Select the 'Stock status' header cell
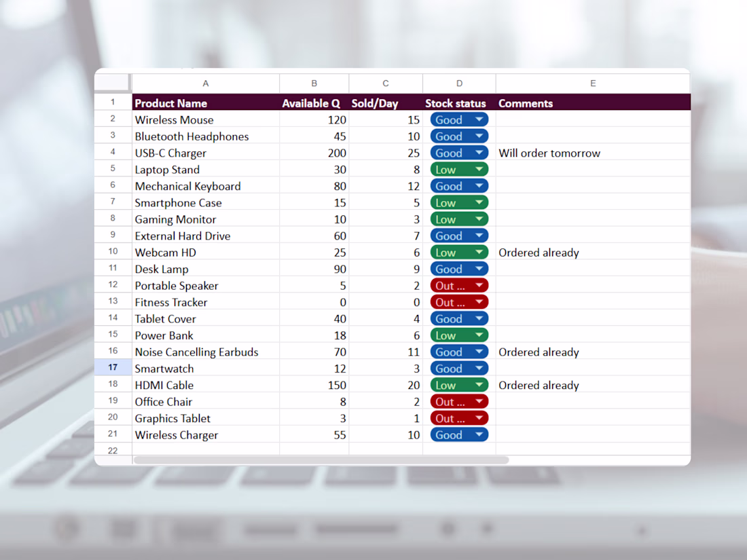Screen dimensions: 747x560 (x=459, y=103)
